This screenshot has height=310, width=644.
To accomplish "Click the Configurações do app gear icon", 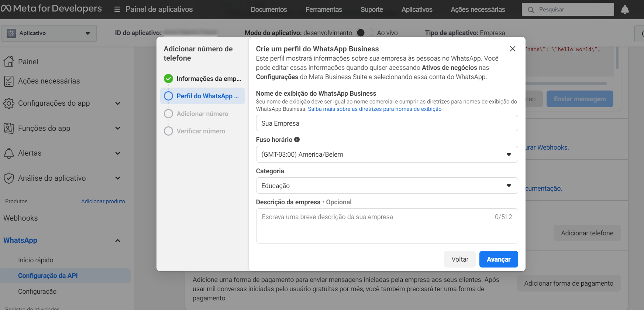I will (9, 103).
